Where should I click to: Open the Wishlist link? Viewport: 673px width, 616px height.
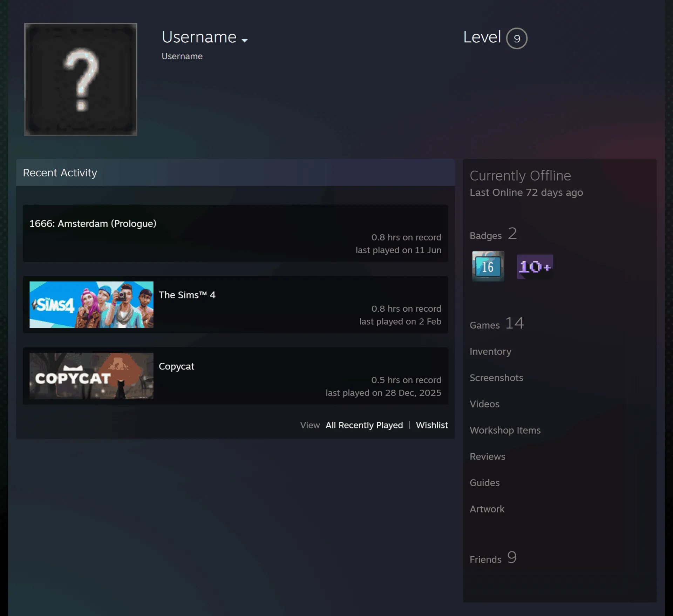click(432, 425)
